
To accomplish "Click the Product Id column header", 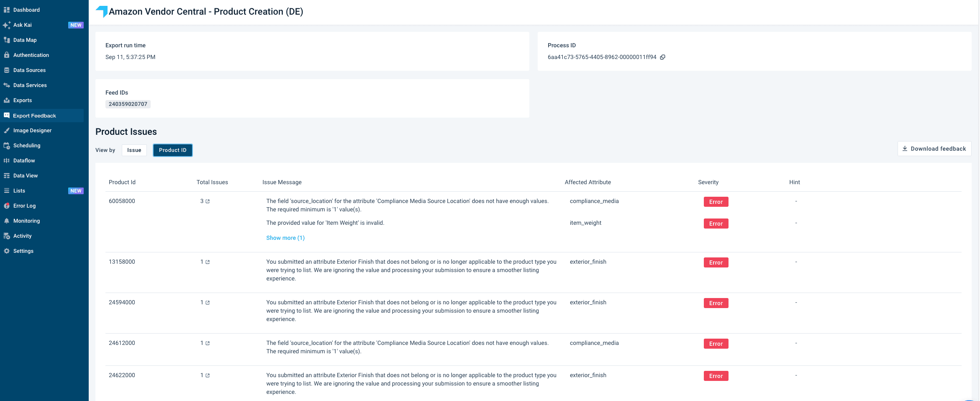I will click(122, 183).
